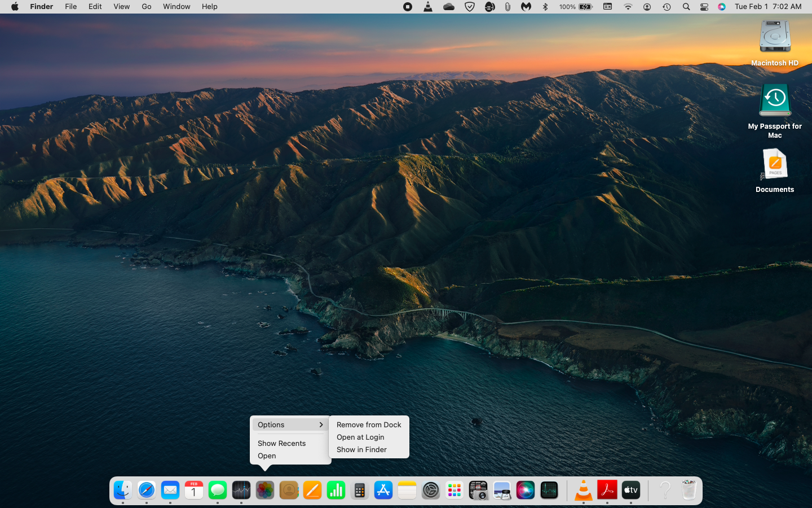Open Control Center toggles in menu bar
Viewport: 812px width, 508px height.
pos(704,7)
